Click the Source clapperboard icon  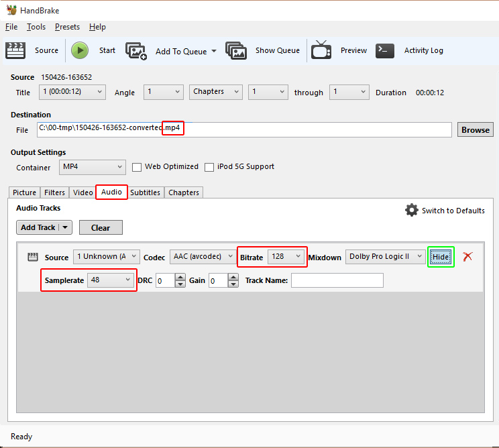tap(15, 50)
